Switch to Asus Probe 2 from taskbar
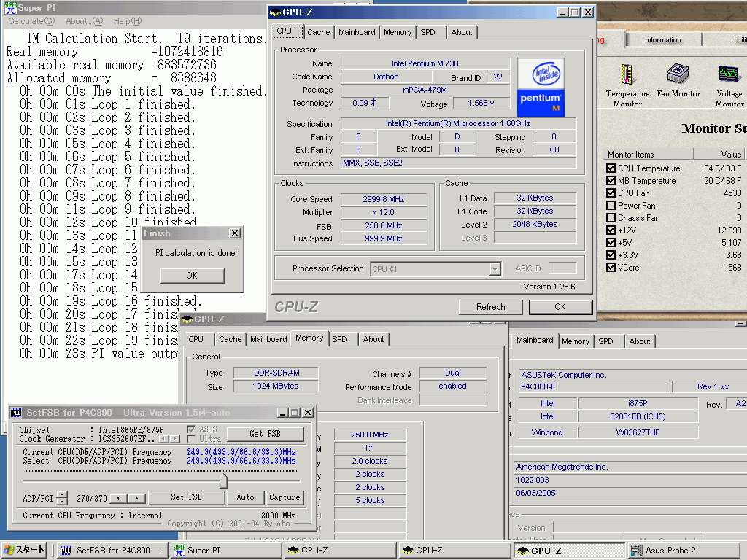The width and height of the screenshot is (747, 560). click(686, 550)
